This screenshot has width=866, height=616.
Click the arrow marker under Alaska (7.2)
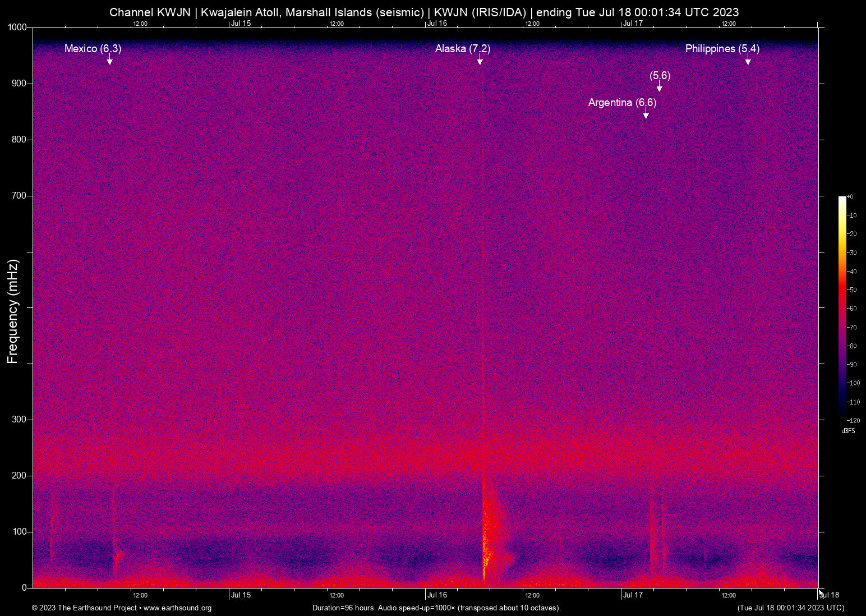click(480, 61)
